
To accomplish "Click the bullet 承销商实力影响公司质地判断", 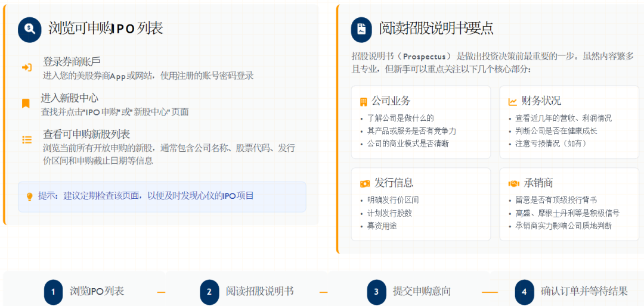I will coord(563,226).
